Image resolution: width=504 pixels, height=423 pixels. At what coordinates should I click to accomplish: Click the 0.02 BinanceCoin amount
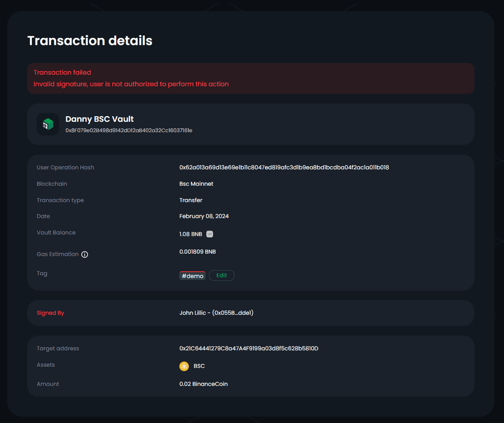click(x=203, y=384)
